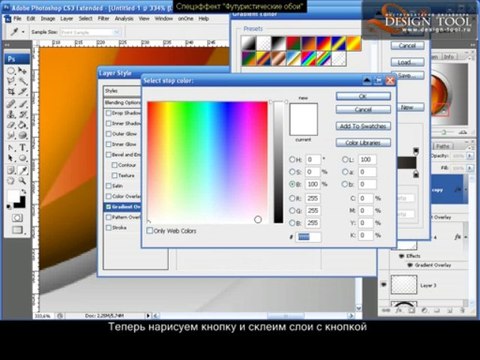Open Color Libraries
The width and height of the screenshot is (480, 360).
point(363,143)
